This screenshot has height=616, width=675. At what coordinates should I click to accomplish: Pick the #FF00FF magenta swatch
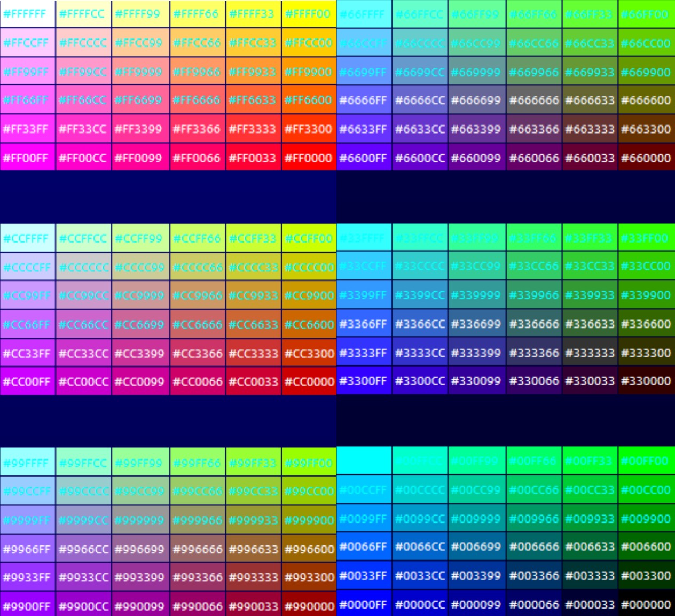[x=28, y=158]
